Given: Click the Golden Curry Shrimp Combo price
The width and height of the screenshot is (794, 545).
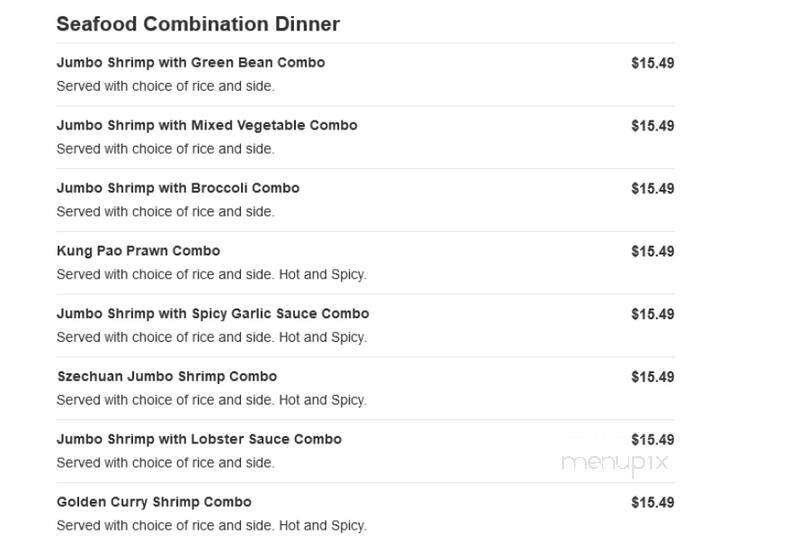Looking at the screenshot, I should tap(653, 503).
